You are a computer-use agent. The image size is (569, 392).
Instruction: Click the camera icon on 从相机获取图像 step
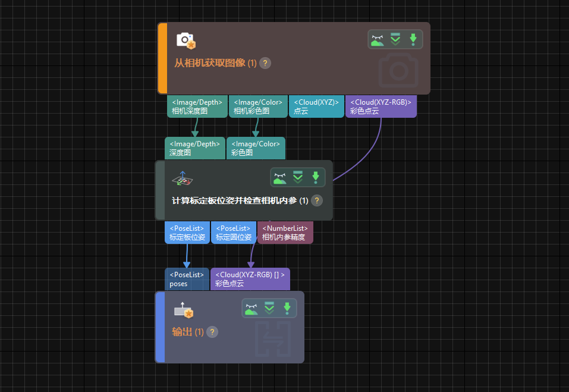pos(186,40)
